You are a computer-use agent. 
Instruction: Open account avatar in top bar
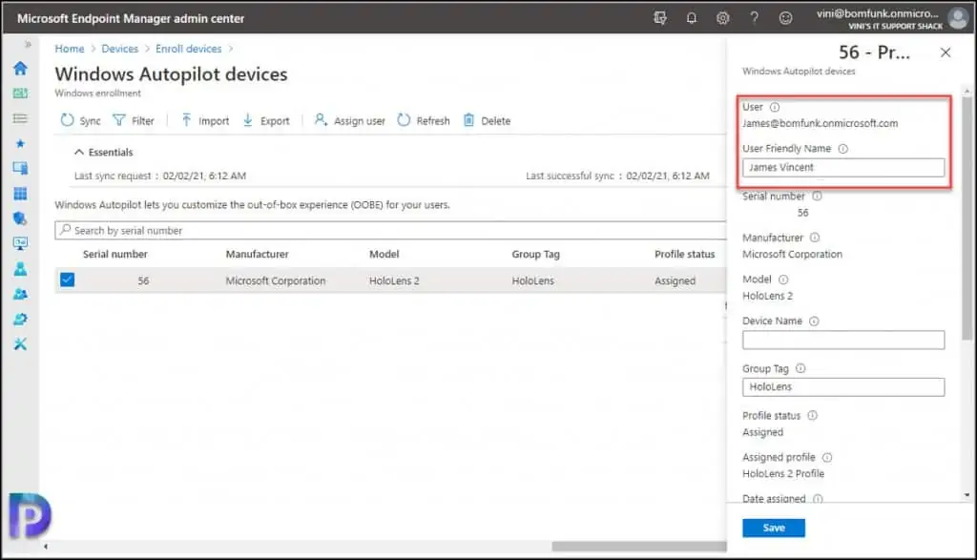click(958, 18)
